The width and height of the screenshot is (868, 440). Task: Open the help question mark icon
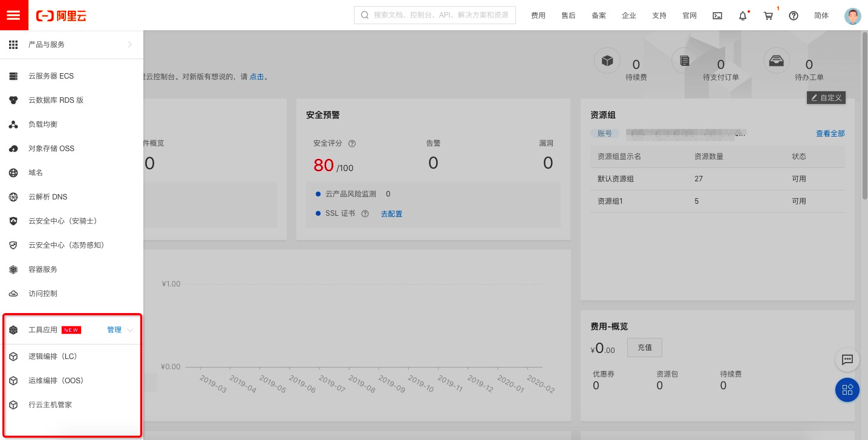pos(794,16)
